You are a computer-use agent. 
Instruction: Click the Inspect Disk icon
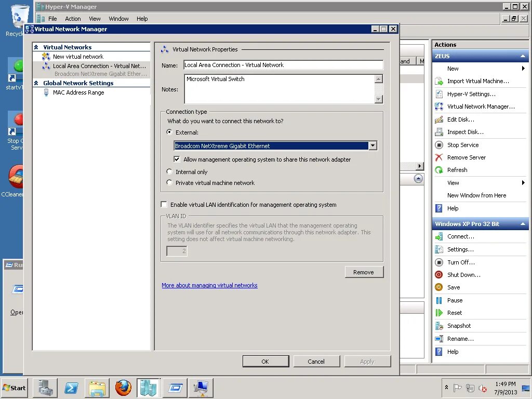pyautogui.click(x=438, y=132)
